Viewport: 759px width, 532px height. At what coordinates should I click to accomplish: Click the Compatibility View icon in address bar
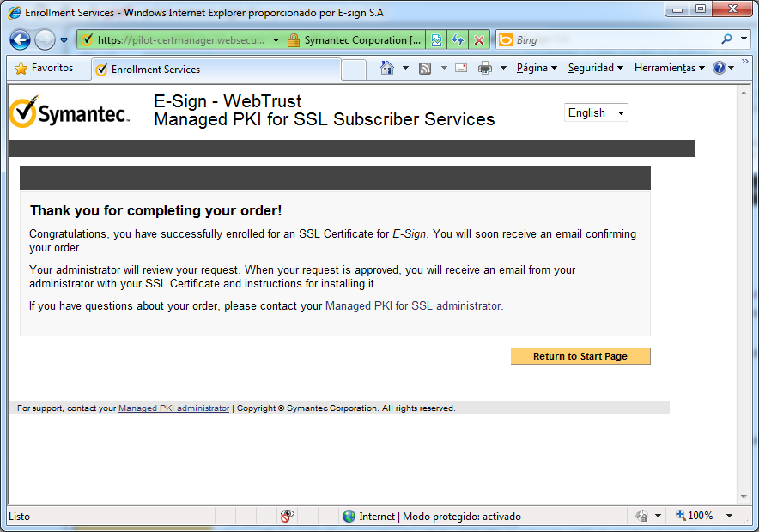tap(437, 40)
